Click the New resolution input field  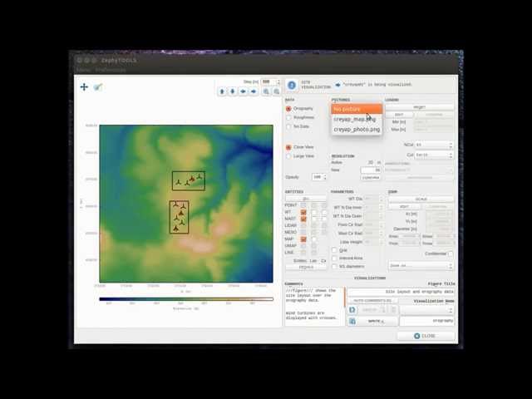pyautogui.click(x=371, y=170)
